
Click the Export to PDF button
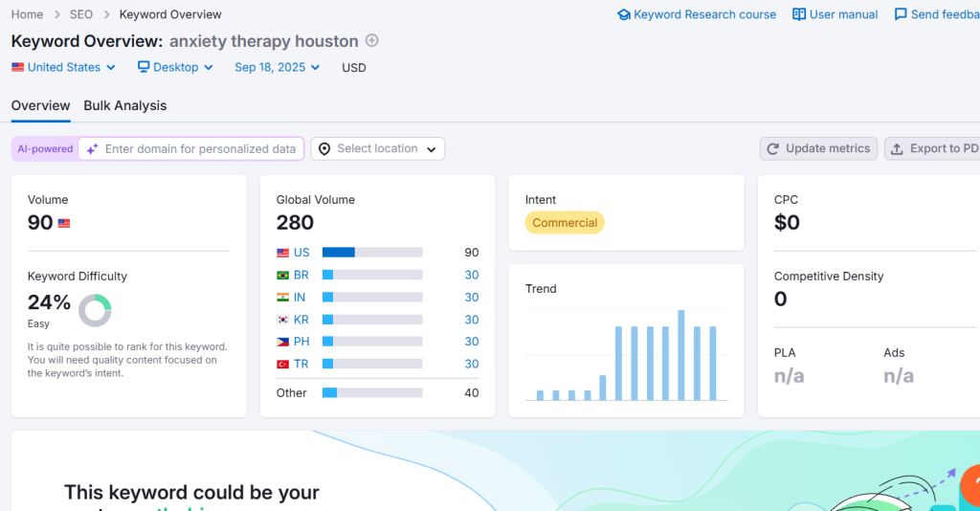click(932, 148)
